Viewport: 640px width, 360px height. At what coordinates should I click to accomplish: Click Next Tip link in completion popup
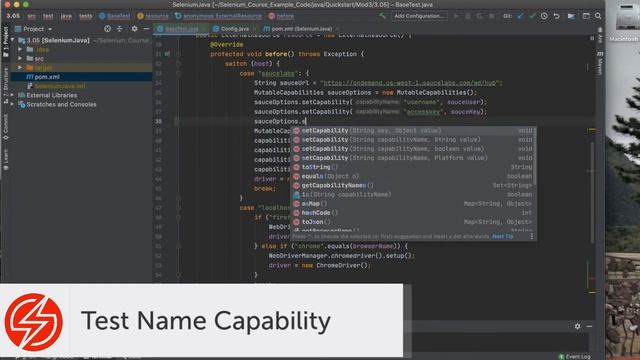pos(502,236)
